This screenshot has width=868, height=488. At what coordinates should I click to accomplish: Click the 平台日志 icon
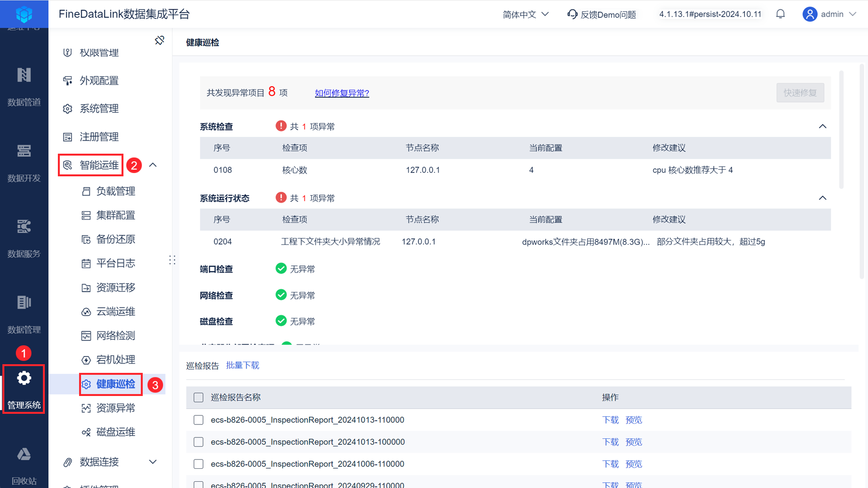[86, 264]
